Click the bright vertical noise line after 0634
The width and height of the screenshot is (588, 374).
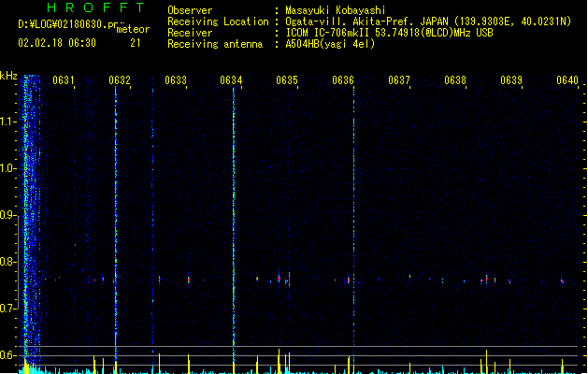click(234, 225)
